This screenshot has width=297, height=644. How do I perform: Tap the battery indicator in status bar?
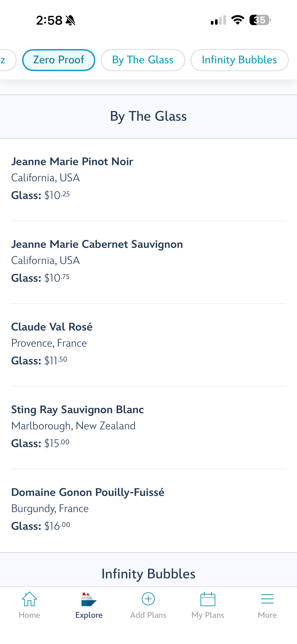coord(260,20)
